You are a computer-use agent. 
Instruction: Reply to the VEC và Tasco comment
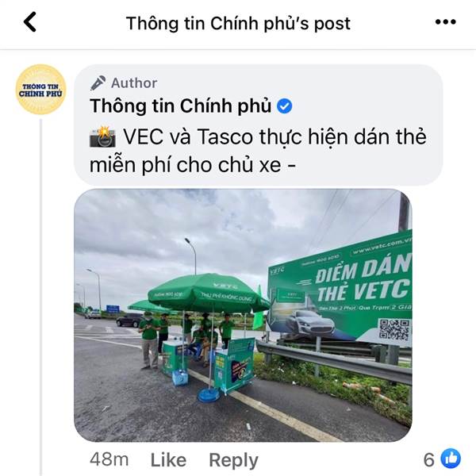click(233, 460)
